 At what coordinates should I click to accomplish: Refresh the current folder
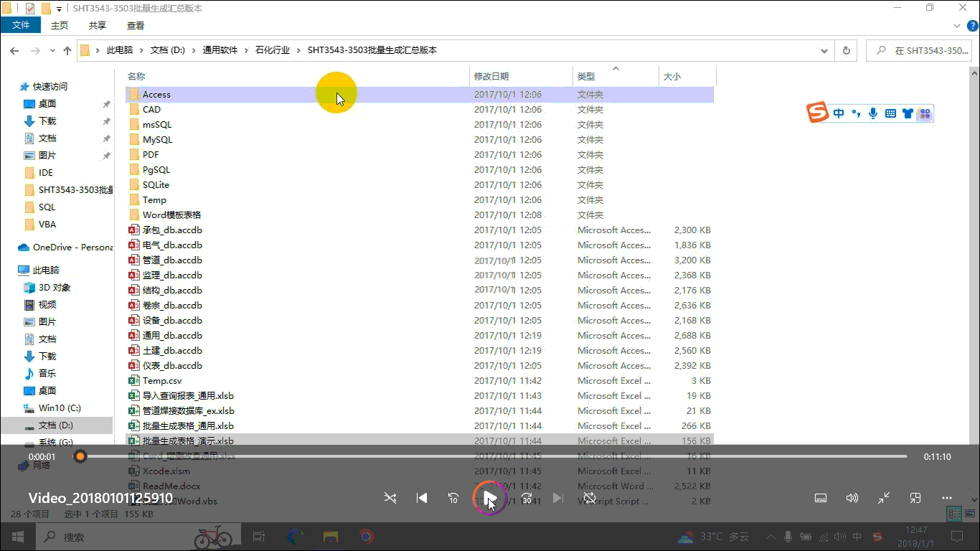[847, 51]
